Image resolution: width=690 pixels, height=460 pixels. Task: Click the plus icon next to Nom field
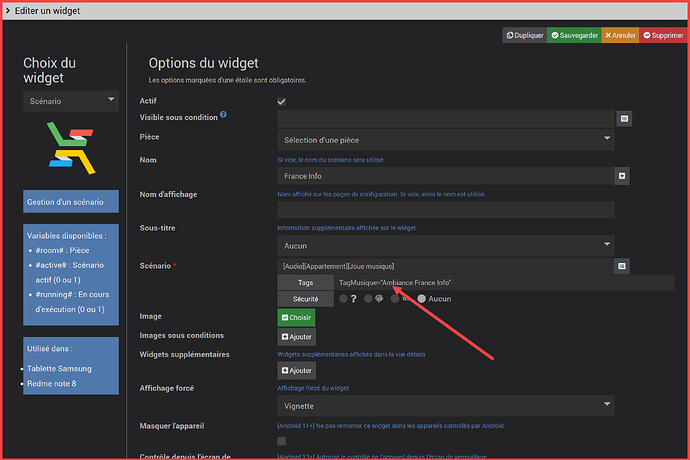(x=622, y=176)
